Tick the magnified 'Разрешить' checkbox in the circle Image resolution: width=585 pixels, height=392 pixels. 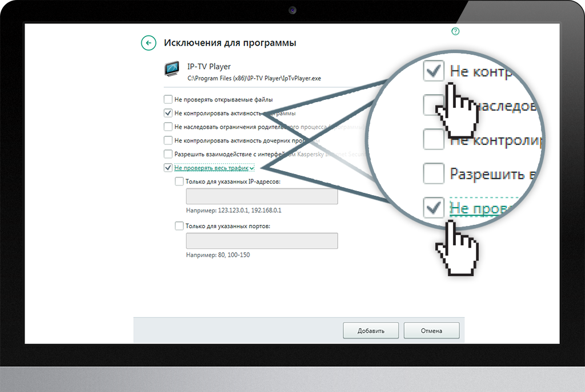[x=434, y=173]
